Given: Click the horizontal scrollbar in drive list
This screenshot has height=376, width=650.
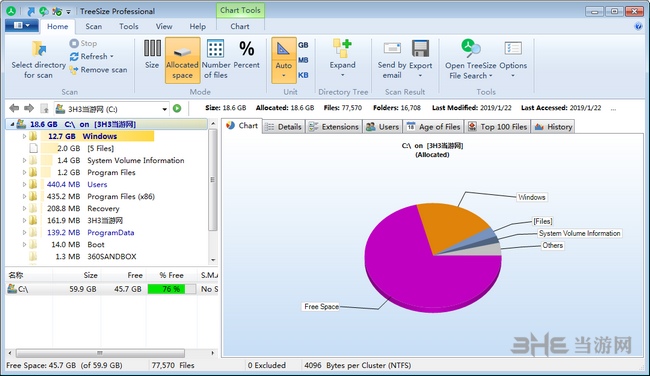Looking at the screenshot, I should 100,353.
